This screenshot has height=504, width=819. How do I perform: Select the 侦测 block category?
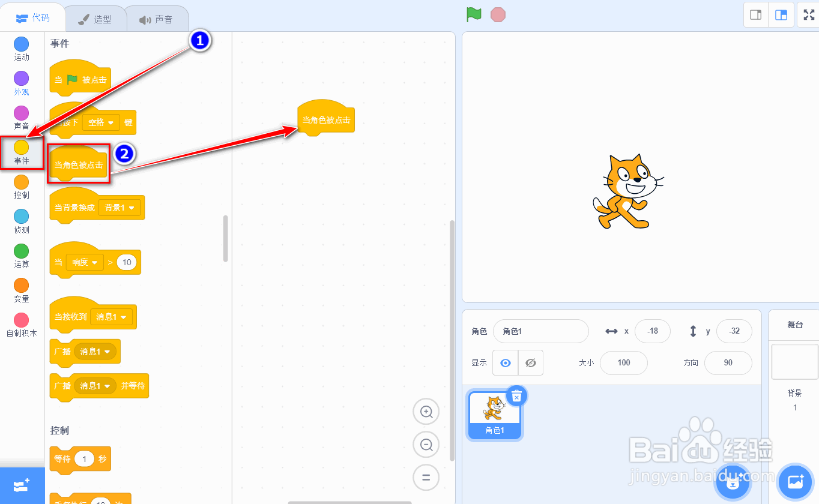point(22,221)
